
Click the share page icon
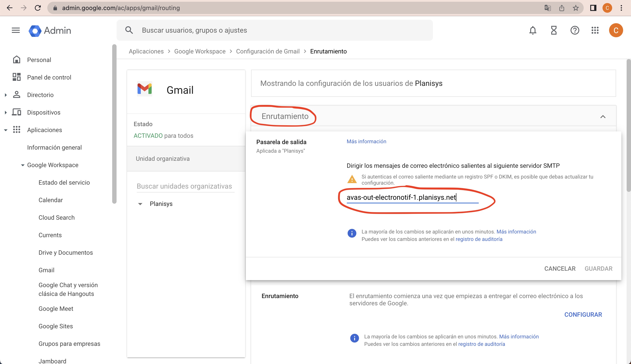tap(562, 8)
